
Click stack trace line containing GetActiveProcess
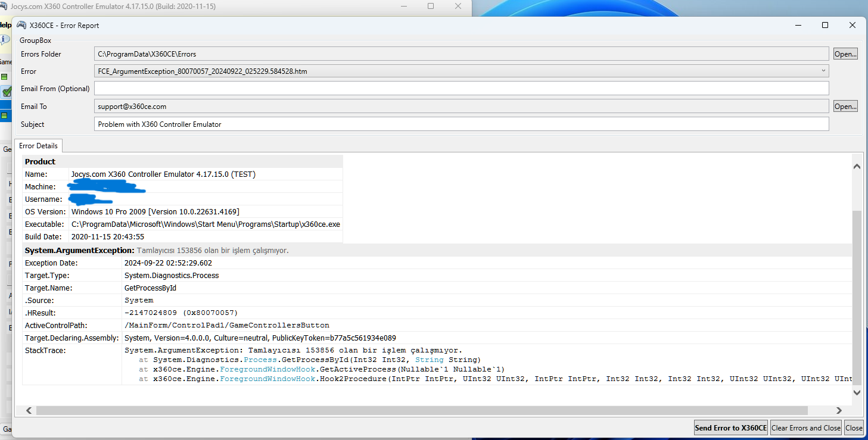(x=322, y=369)
